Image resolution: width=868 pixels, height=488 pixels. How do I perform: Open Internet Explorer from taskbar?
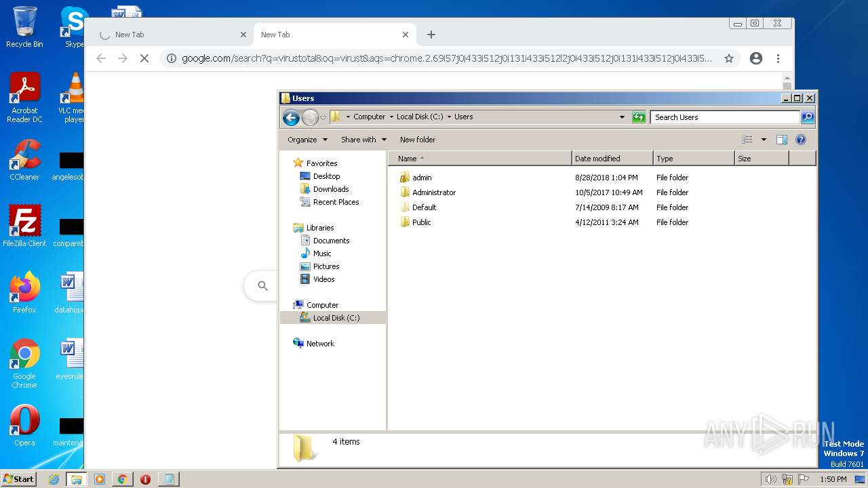click(54, 479)
